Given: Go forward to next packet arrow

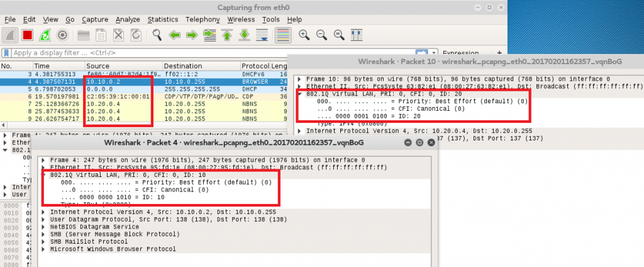Looking at the screenshot, I should pos(192,35).
